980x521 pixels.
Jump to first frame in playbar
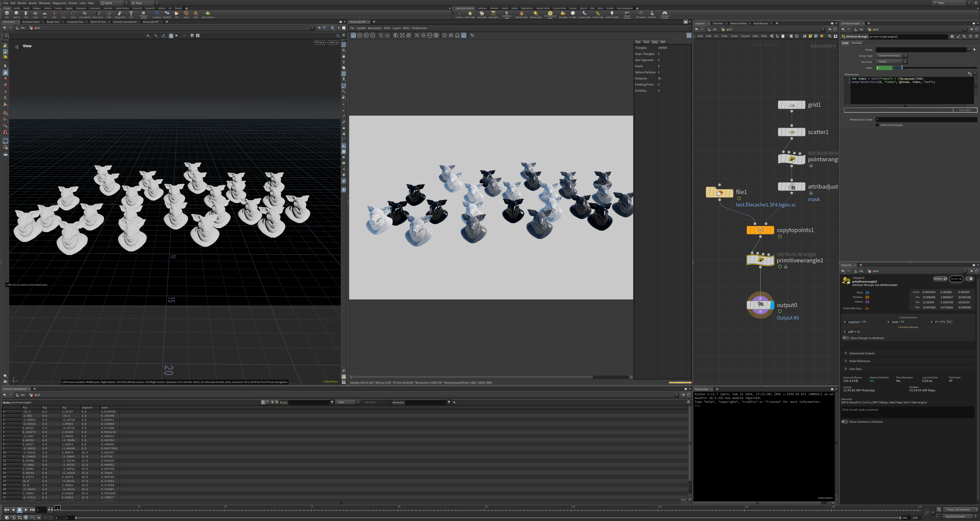click(x=6, y=510)
